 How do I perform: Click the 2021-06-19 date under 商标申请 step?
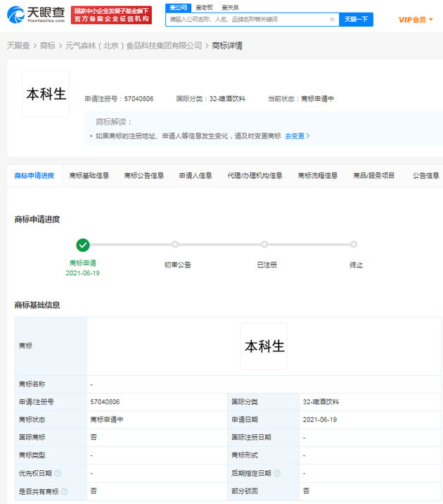pyautogui.click(x=83, y=273)
